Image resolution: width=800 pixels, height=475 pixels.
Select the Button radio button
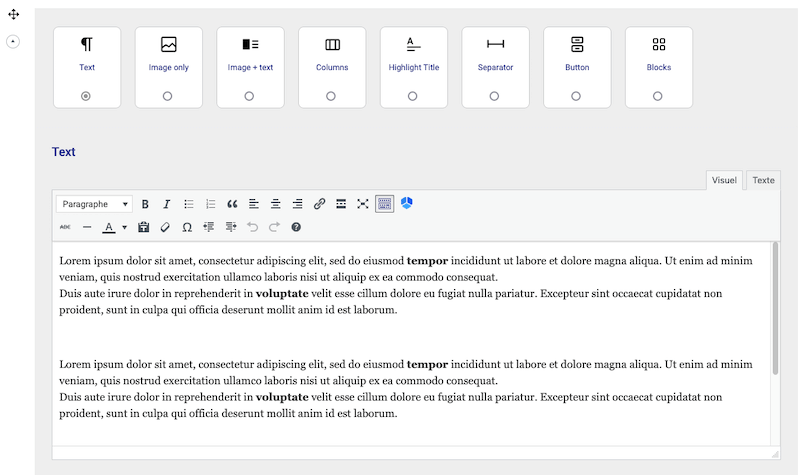pyautogui.click(x=576, y=96)
